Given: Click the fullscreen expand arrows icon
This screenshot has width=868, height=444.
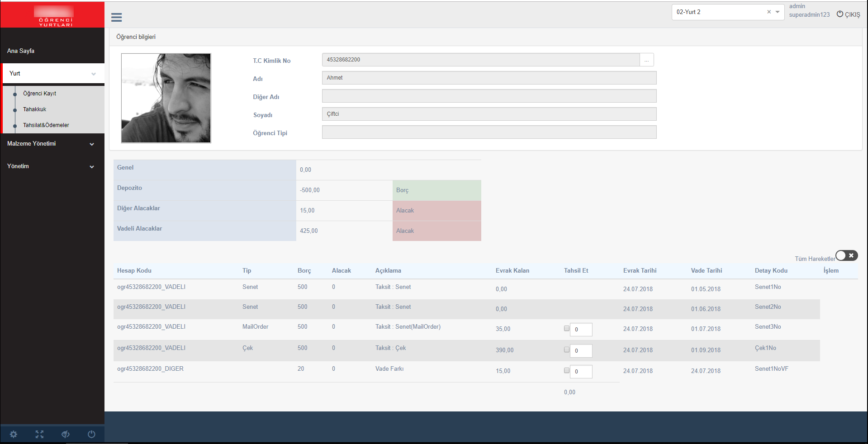Looking at the screenshot, I should (39, 434).
